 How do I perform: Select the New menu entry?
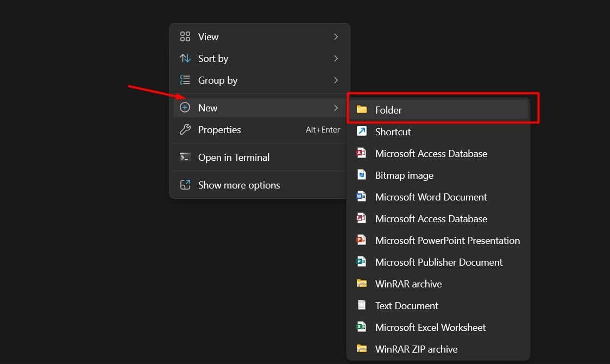coord(260,108)
